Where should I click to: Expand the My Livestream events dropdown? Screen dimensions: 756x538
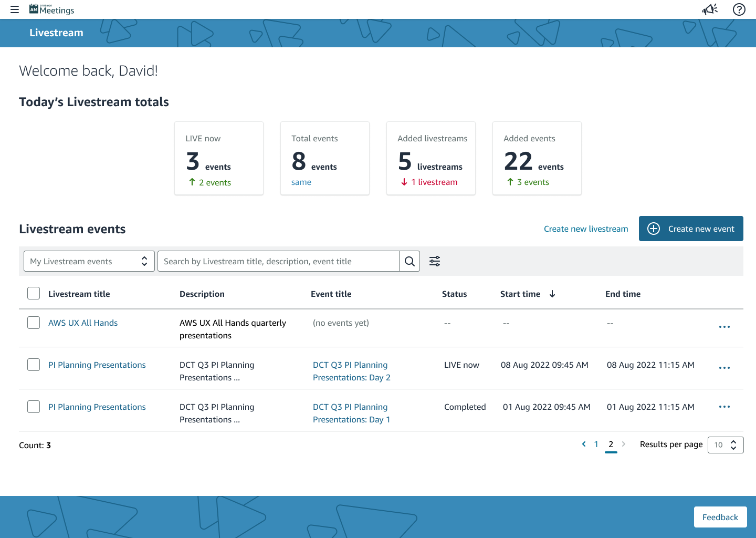(x=89, y=261)
